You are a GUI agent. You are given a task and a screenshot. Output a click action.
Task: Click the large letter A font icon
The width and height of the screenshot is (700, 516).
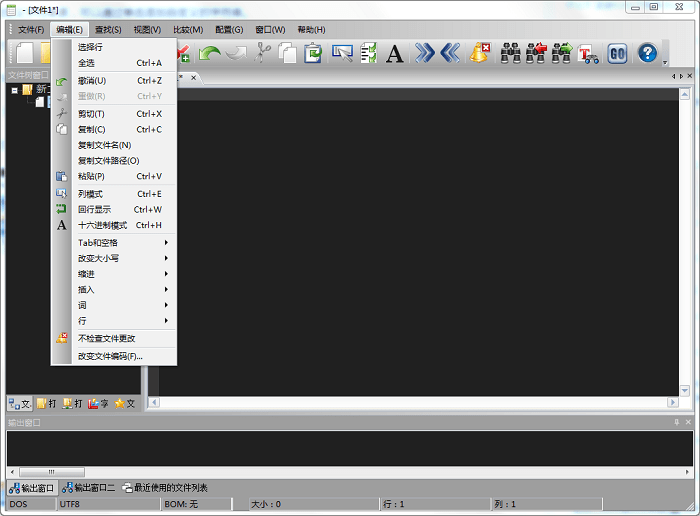[x=395, y=53]
